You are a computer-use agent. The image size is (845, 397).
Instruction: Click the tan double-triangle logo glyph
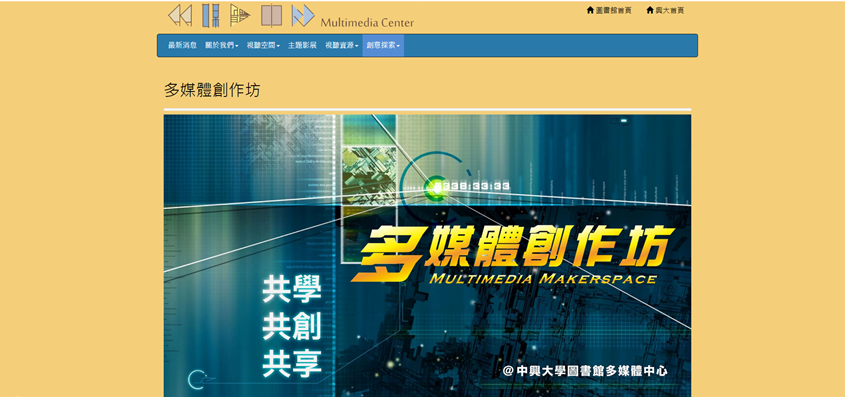[x=180, y=15]
